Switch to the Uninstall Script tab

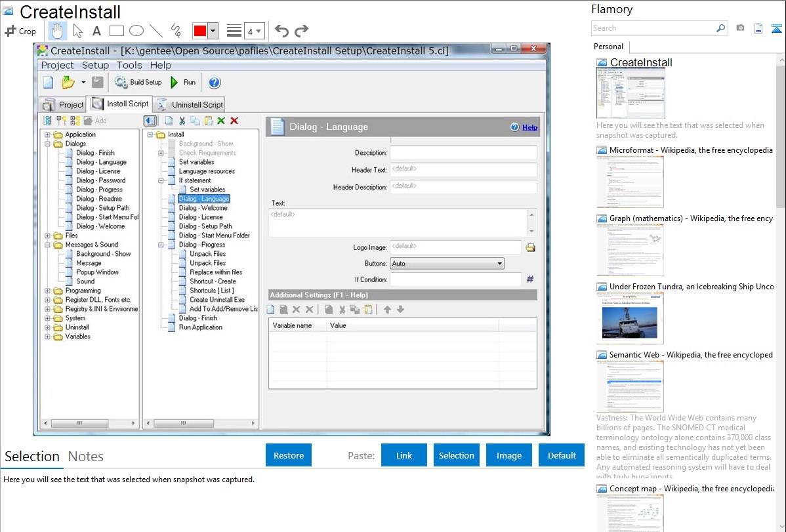coord(189,104)
